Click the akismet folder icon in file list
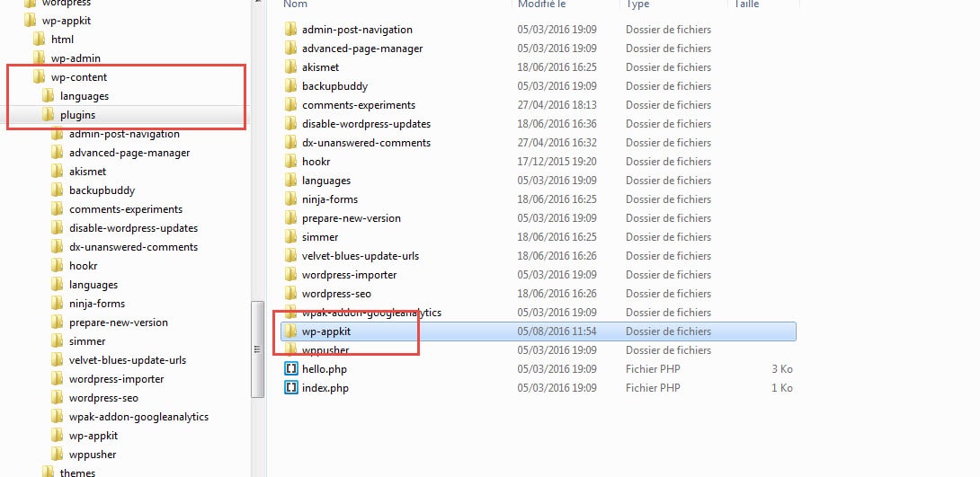 (290, 66)
